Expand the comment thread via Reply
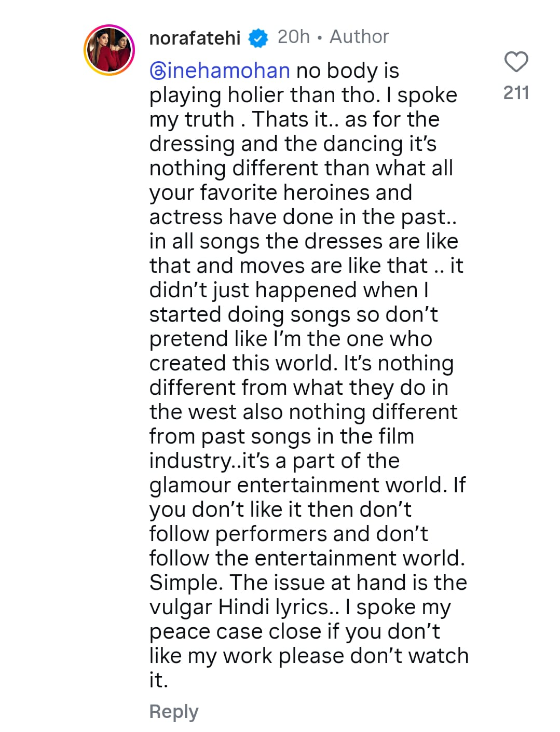Image resolution: width=560 pixels, height=732 pixels. (x=174, y=711)
